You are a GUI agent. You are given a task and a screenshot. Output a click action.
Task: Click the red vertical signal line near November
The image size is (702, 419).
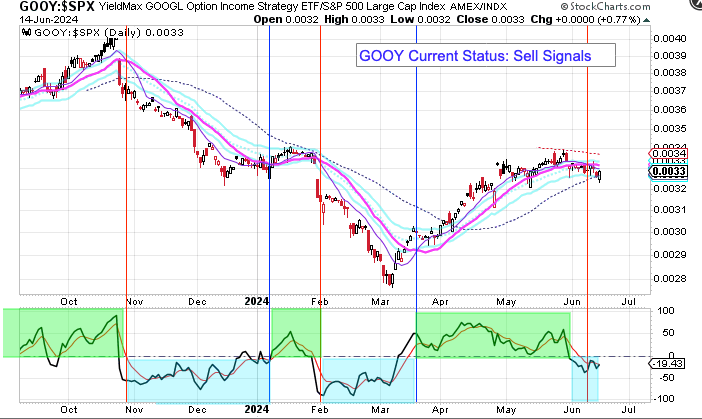(x=126, y=200)
